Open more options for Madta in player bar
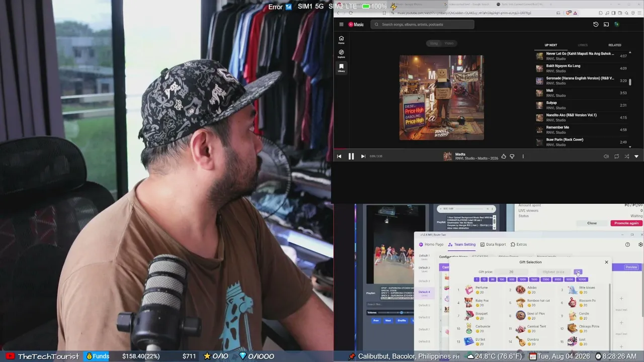 tap(523, 156)
